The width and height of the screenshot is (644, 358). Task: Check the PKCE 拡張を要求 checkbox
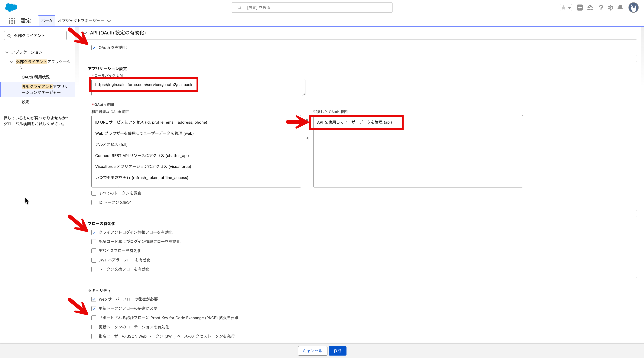[x=94, y=318]
